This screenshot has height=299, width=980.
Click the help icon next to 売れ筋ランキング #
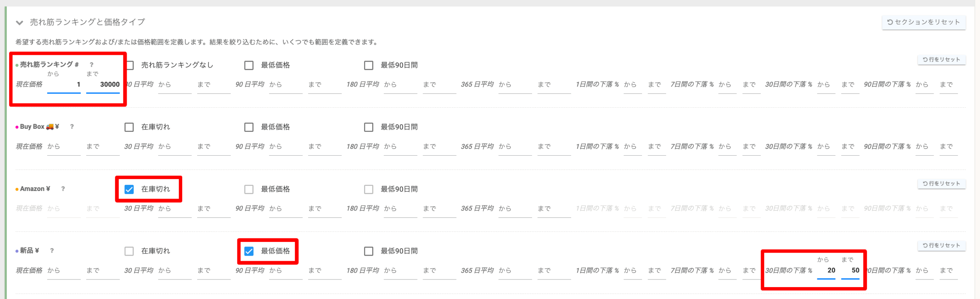[x=91, y=65]
